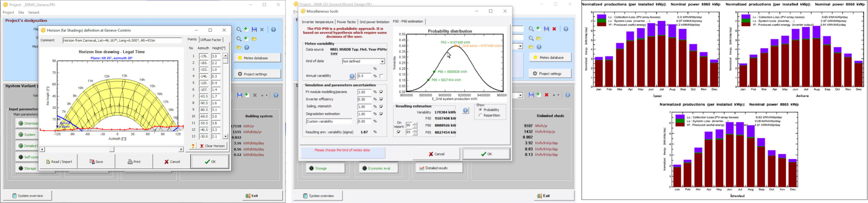Click new-project green-plus icon in DEMO_Geneva top row
This screenshot has height=203, width=868.
coord(246,29)
